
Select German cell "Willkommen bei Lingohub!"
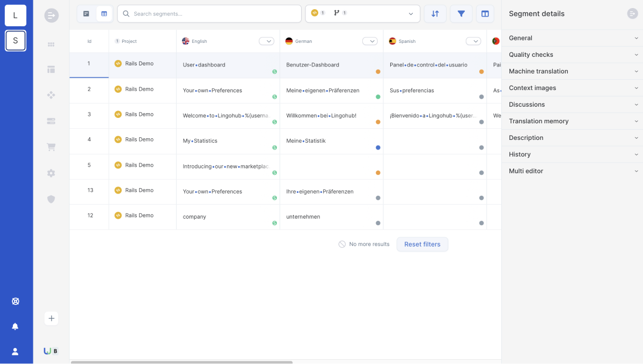(331, 116)
